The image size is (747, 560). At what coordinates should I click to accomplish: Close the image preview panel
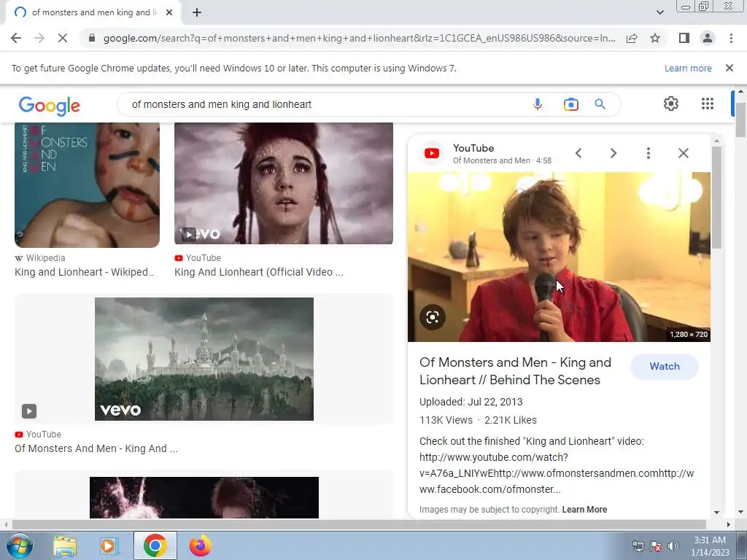[x=683, y=153]
